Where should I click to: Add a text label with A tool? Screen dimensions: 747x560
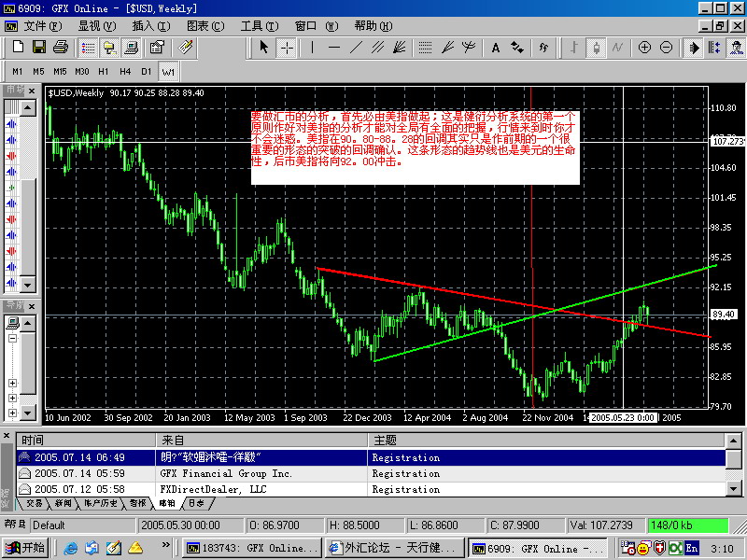pos(496,48)
